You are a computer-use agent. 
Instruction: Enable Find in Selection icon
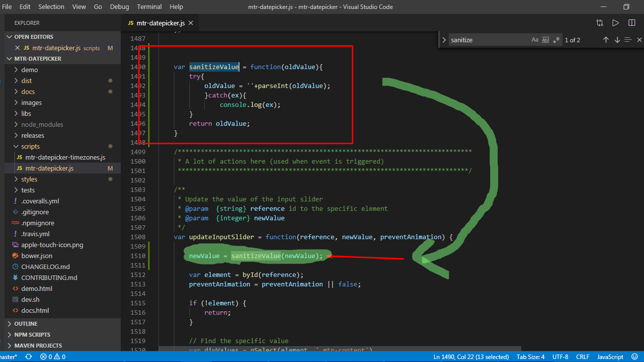628,40
